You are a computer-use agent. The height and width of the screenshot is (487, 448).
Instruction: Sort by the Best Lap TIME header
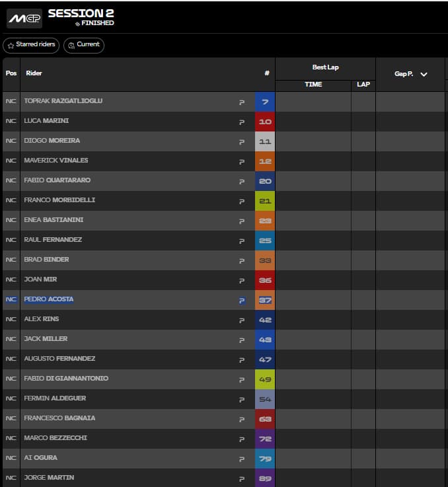[x=313, y=85]
